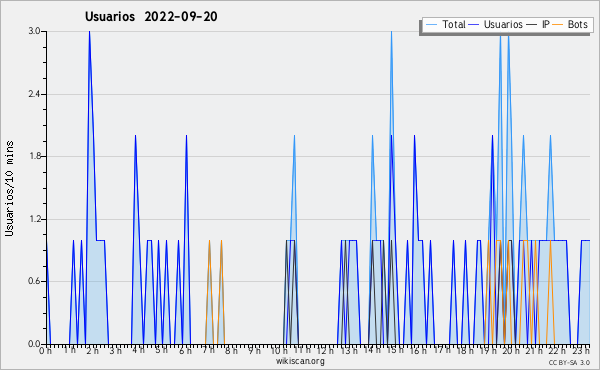Click the Total legend entry

(445, 24)
